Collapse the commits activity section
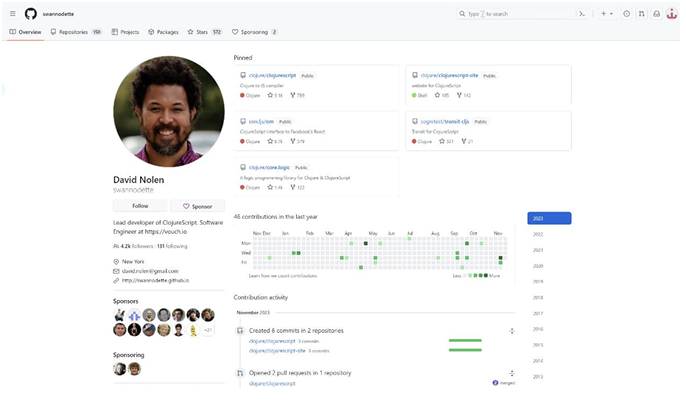 pyautogui.click(x=512, y=331)
